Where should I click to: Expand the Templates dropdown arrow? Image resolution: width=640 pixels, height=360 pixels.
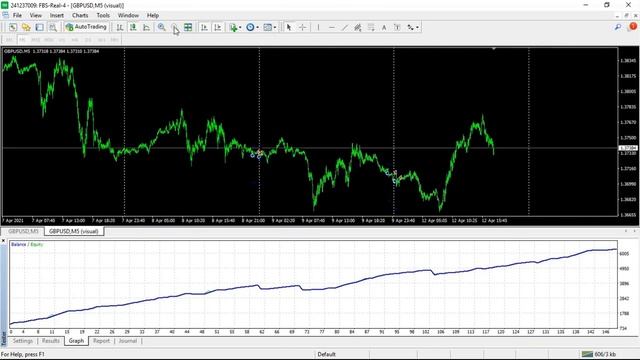click(275, 27)
